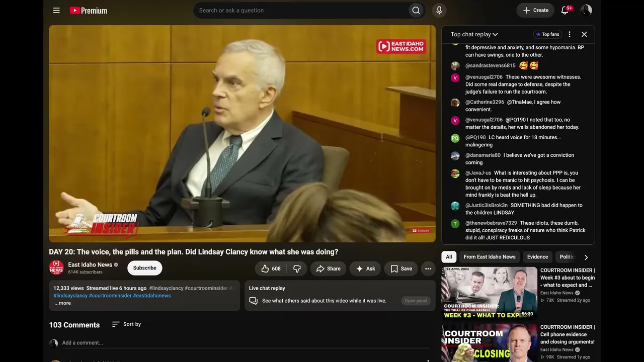
Task: Focus Add a comment field
Action: pyautogui.click(x=246, y=343)
